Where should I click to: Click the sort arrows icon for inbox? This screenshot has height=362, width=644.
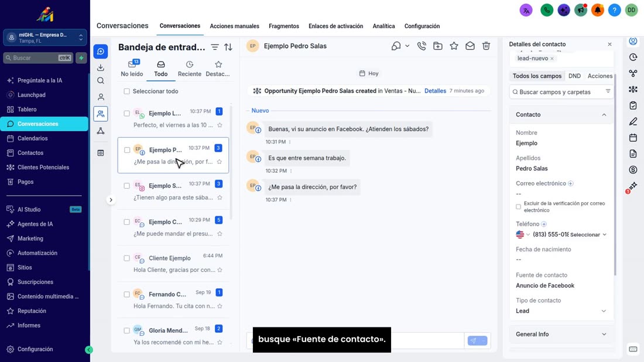point(228,47)
